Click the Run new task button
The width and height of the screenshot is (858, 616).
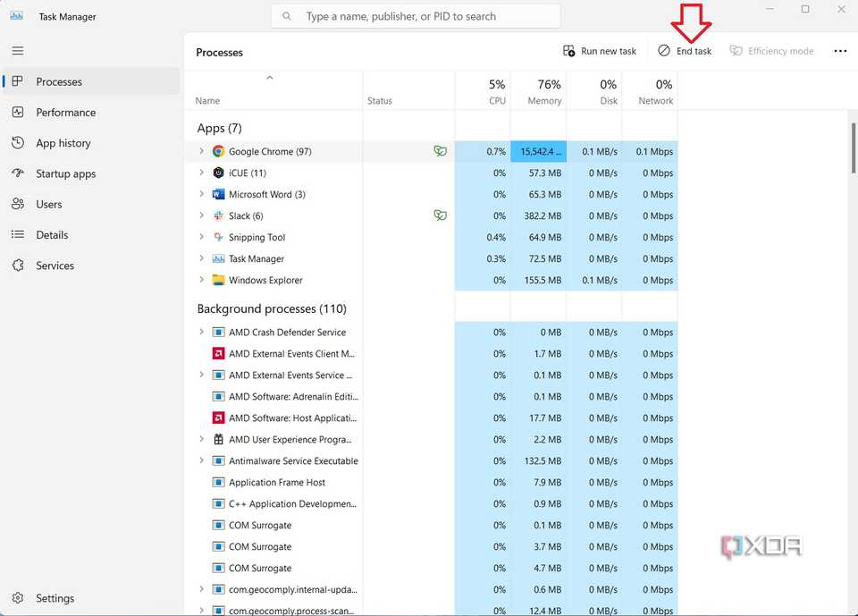(x=599, y=51)
